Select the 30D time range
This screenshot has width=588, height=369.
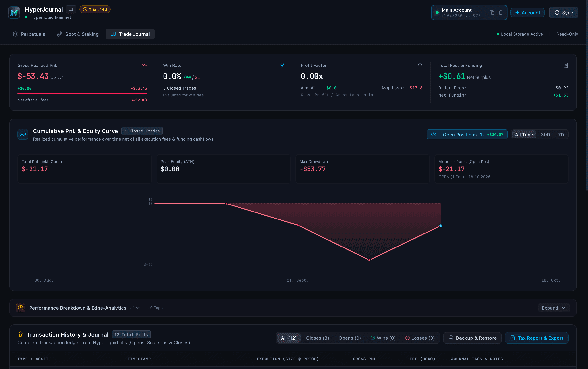pyautogui.click(x=545, y=135)
